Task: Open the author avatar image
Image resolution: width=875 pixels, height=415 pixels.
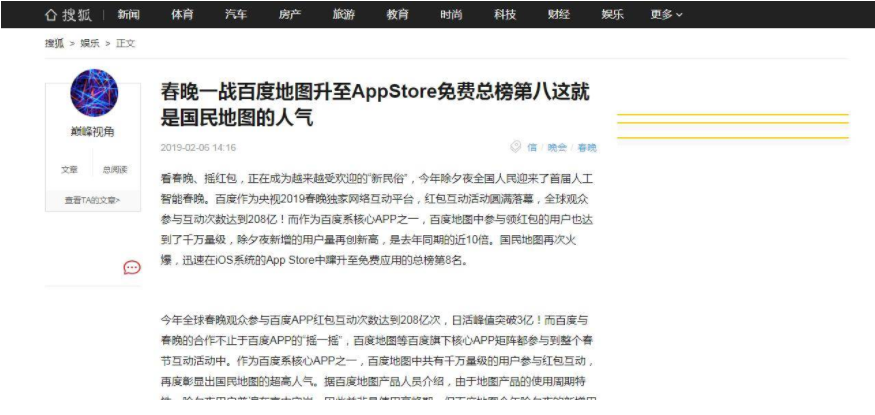Action: click(94, 93)
